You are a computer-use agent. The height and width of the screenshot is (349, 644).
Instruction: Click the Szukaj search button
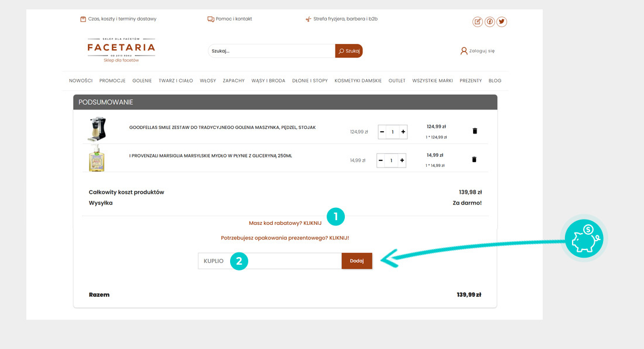[x=349, y=51]
